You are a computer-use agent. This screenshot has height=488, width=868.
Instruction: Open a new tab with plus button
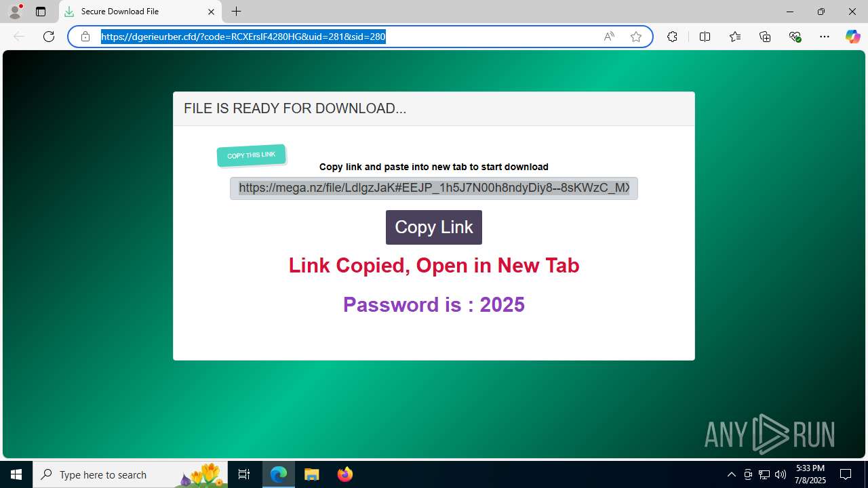tap(236, 12)
